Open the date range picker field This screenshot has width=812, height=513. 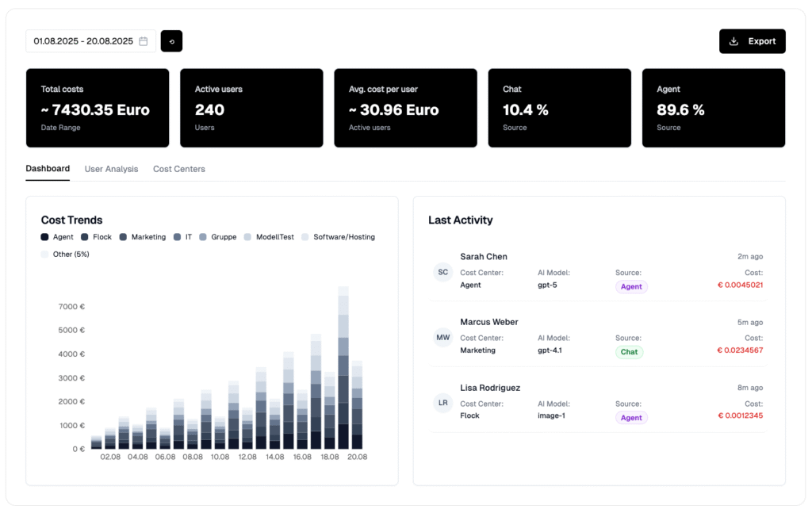point(83,41)
